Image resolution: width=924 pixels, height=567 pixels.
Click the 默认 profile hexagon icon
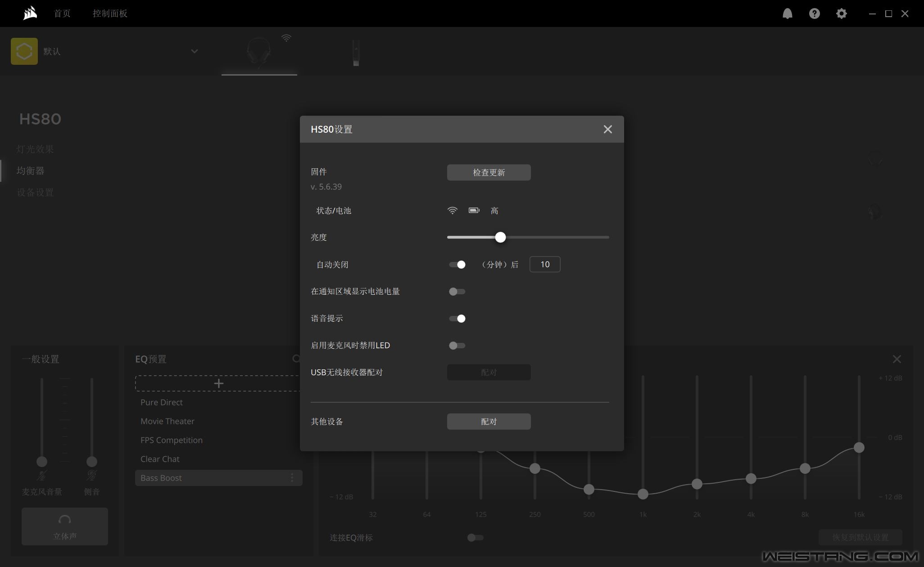(24, 51)
